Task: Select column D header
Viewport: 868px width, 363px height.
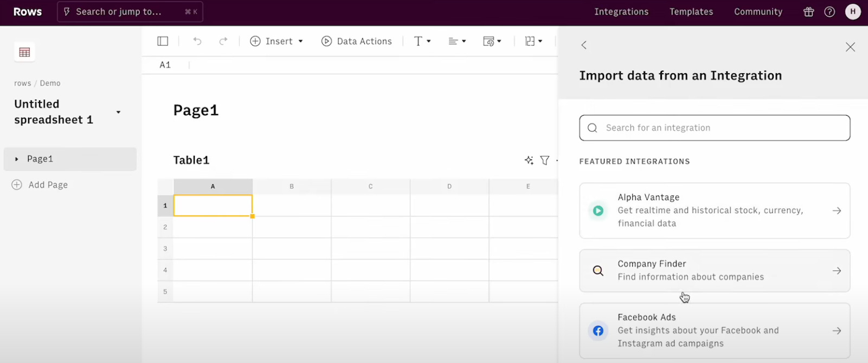Action: [x=449, y=186]
